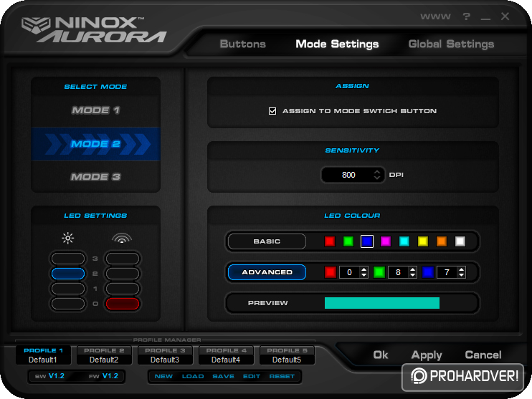Image resolution: width=532 pixels, height=399 pixels.
Task: Click the teal LED preview bar
Action: click(382, 303)
